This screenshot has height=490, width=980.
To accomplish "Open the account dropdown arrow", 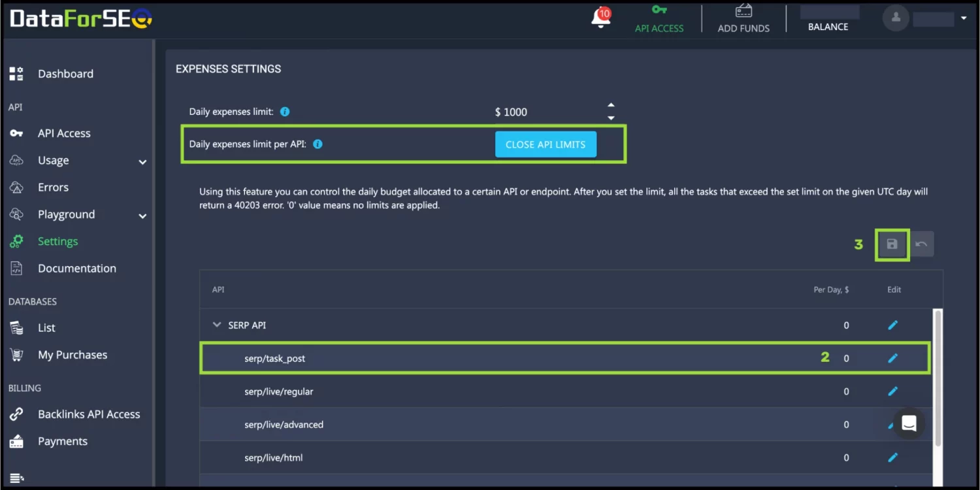I will [964, 18].
